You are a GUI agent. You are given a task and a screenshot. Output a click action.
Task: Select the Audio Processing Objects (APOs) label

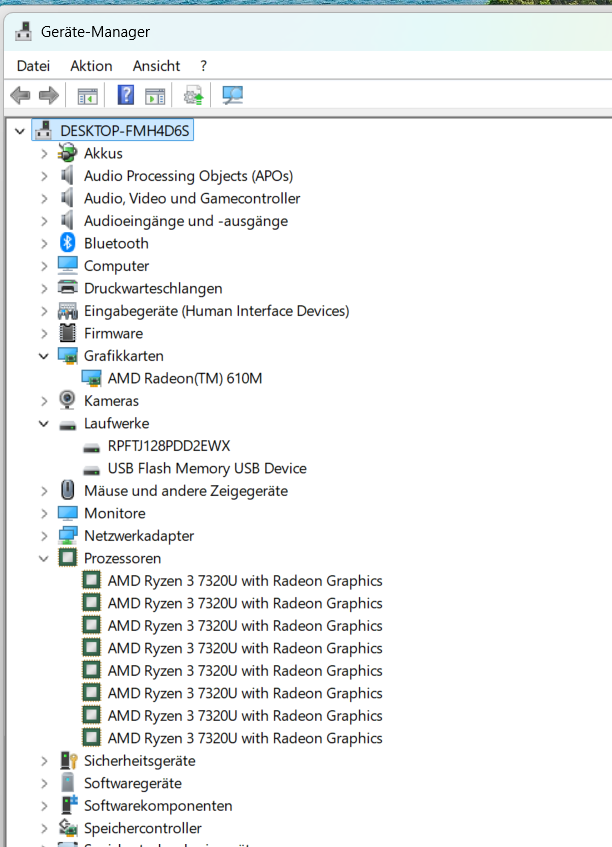tap(189, 176)
